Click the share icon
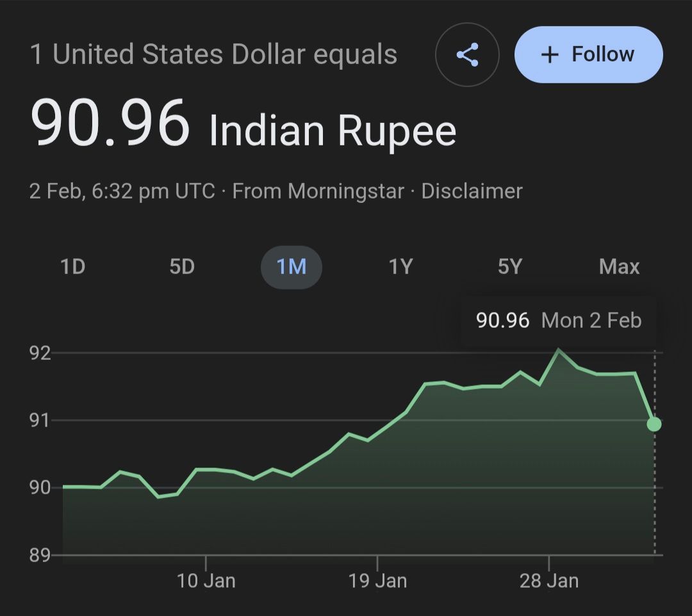Viewport: 692px width, 616px height. pyautogui.click(x=467, y=55)
